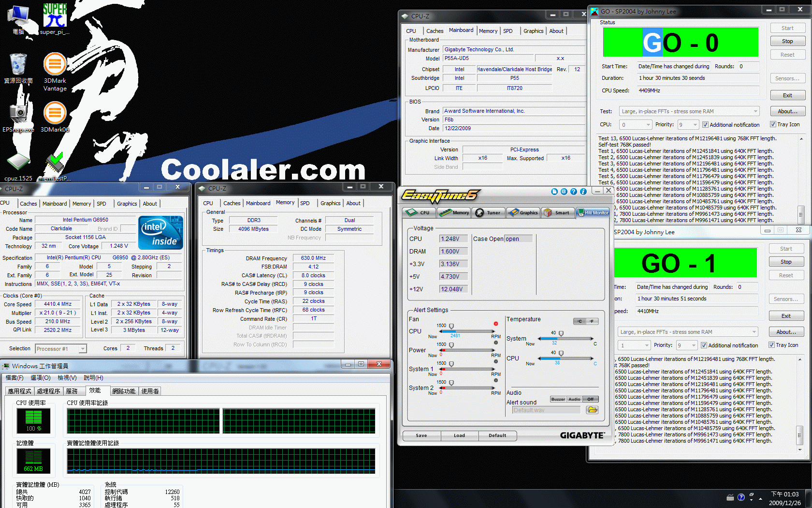Switch temperature unit to Celsius
The image size is (812, 508).
580,321
